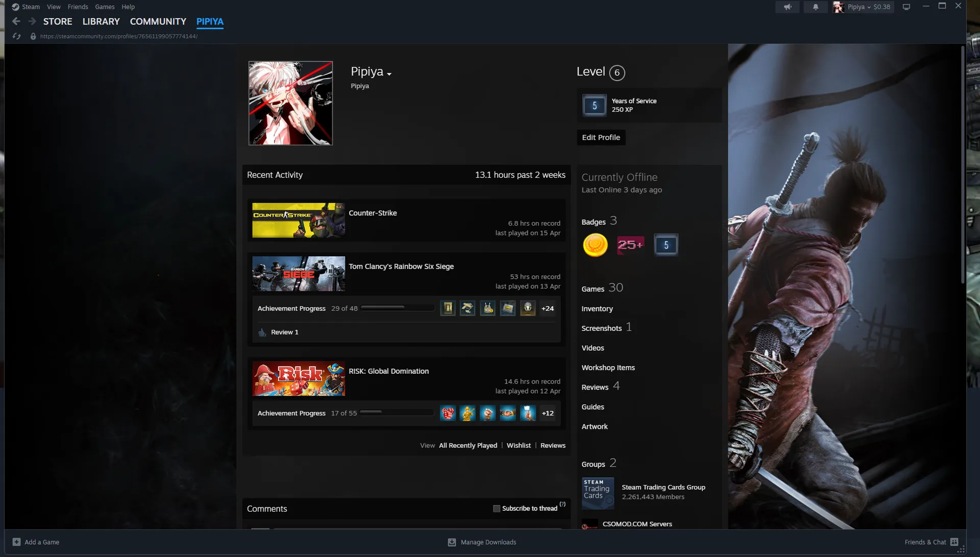Click the Manage Downloads icon

click(x=452, y=542)
